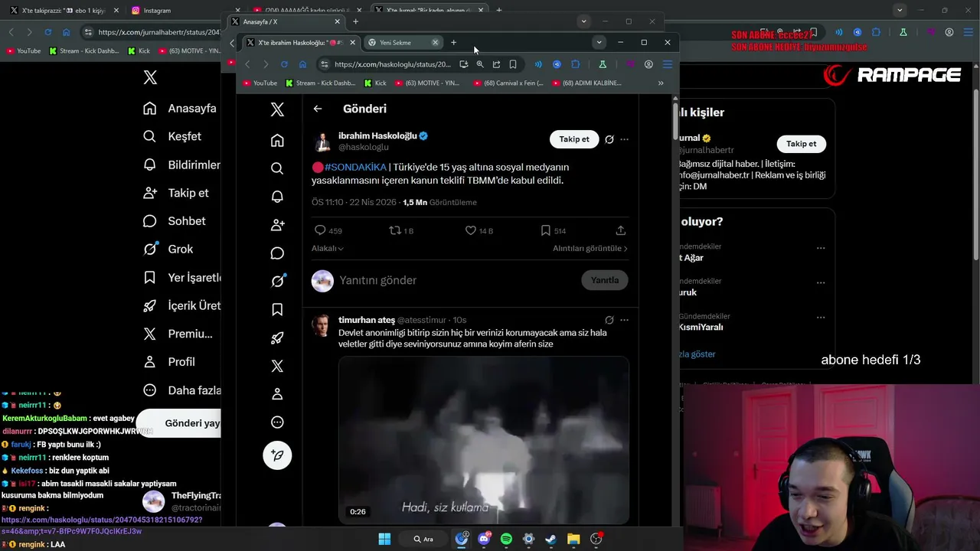Open notifications bell in front window sidebar
Viewport: 980px width, 551px height.
[x=277, y=197]
